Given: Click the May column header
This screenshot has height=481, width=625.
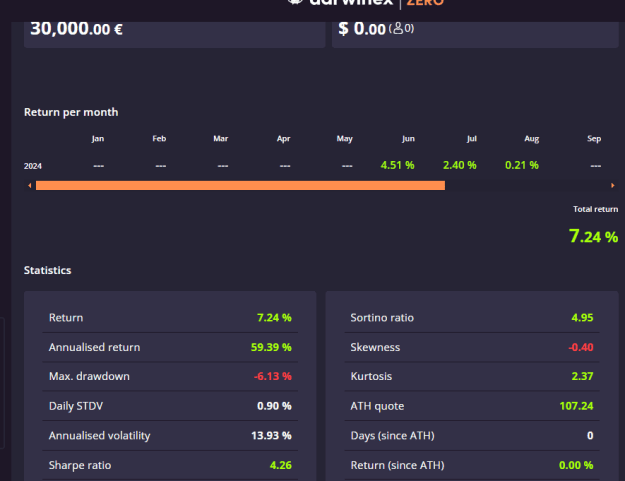Looking at the screenshot, I should click(x=344, y=139).
